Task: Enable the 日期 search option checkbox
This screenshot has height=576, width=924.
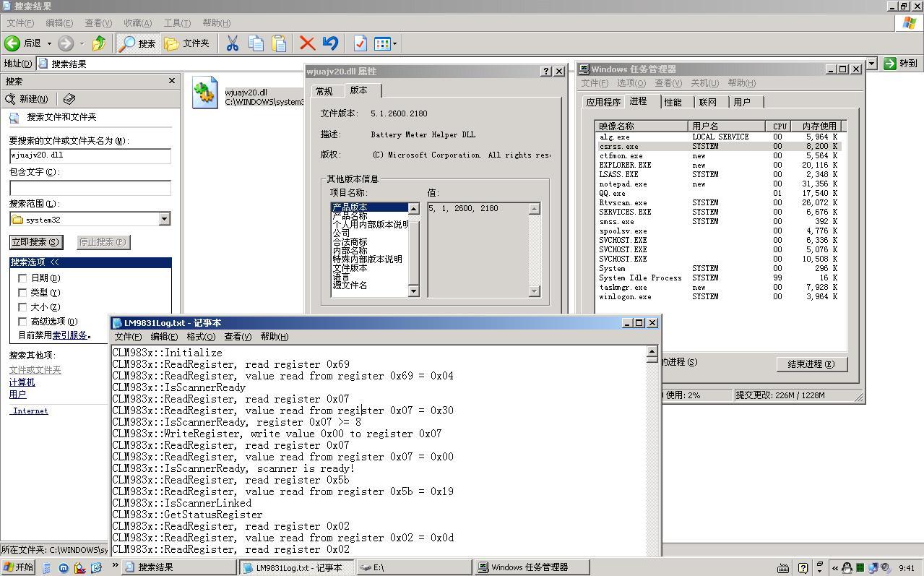Action: click(x=22, y=278)
